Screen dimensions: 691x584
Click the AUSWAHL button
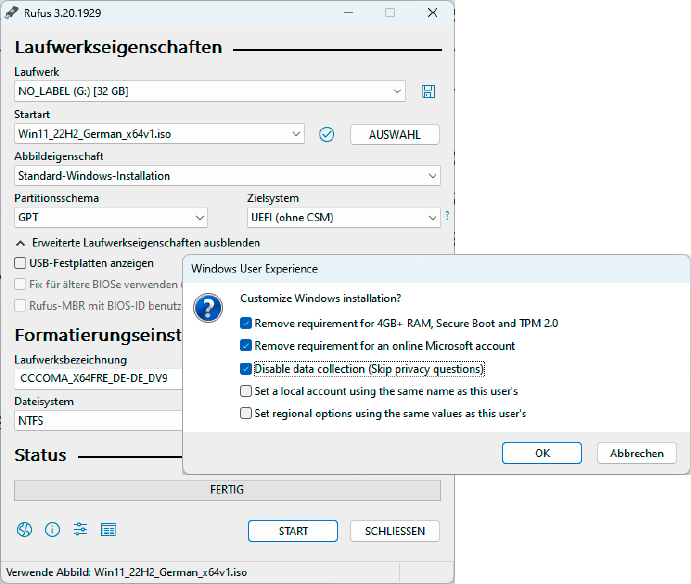pyautogui.click(x=395, y=134)
